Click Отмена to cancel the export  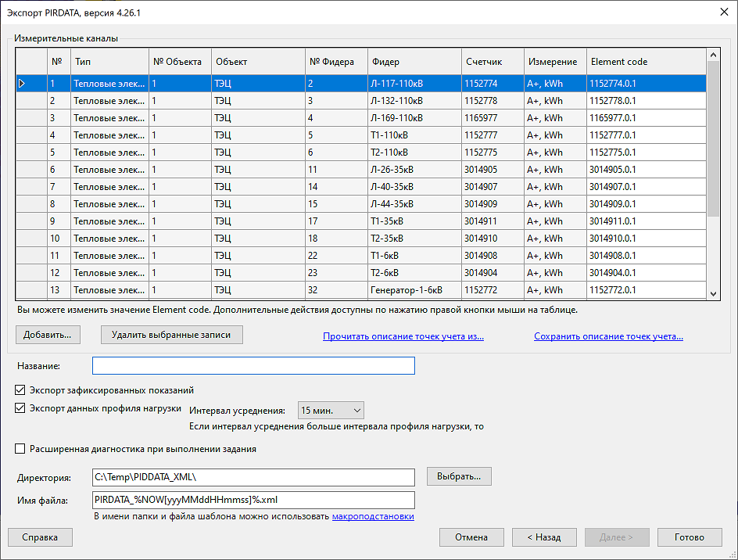471,537
